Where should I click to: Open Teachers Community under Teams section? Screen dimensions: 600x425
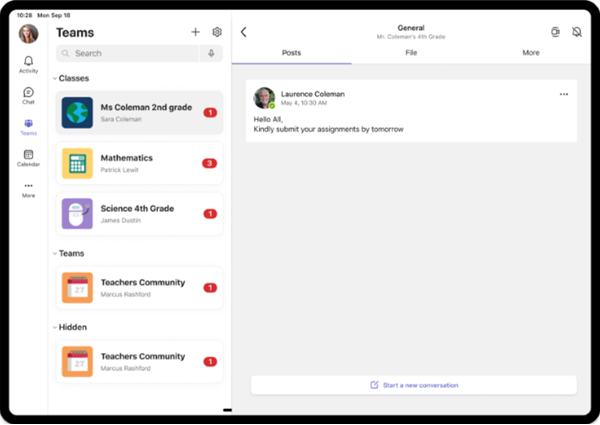140,288
